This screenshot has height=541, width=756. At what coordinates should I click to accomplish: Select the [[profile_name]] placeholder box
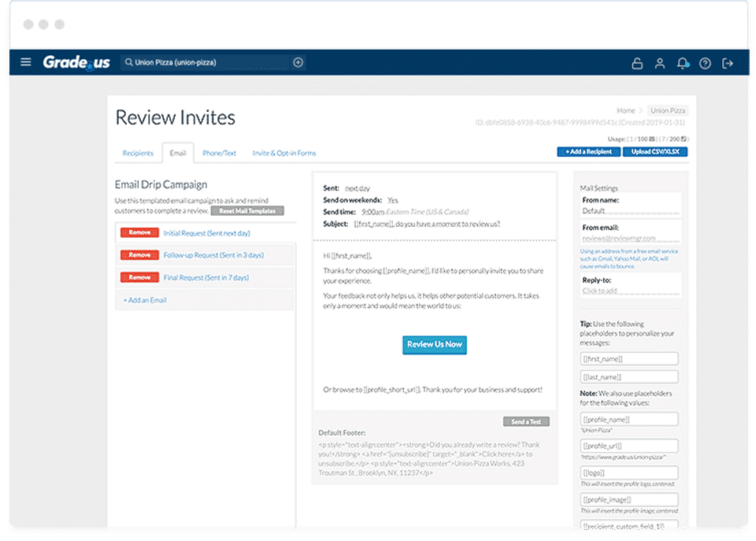tap(629, 420)
